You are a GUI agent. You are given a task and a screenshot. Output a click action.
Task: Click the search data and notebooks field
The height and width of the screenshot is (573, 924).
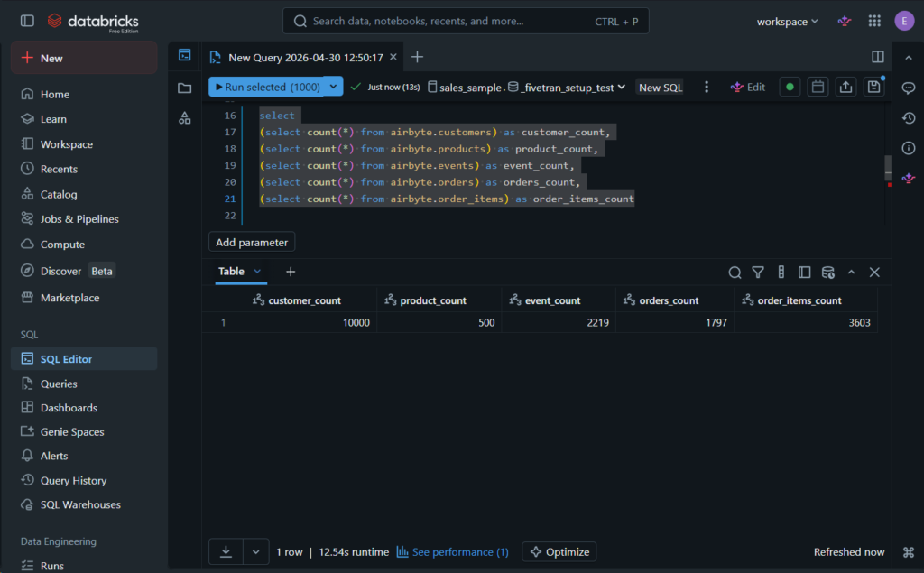coord(466,22)
